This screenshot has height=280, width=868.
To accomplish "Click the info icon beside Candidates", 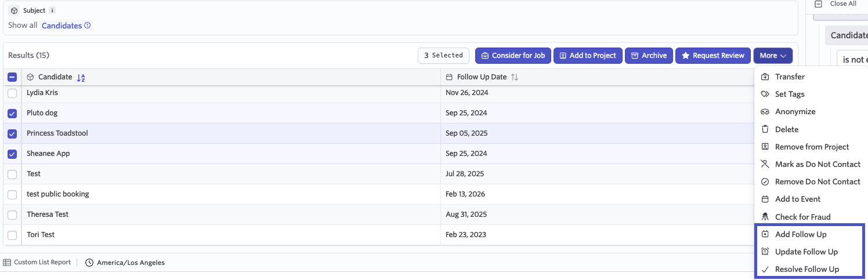I will tap(88, 26).
